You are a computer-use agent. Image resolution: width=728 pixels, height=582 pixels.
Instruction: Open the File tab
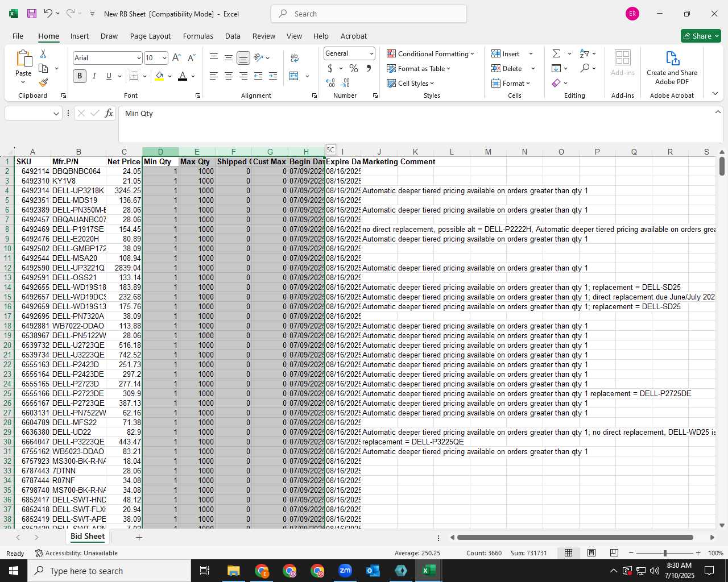pos(18,36)
